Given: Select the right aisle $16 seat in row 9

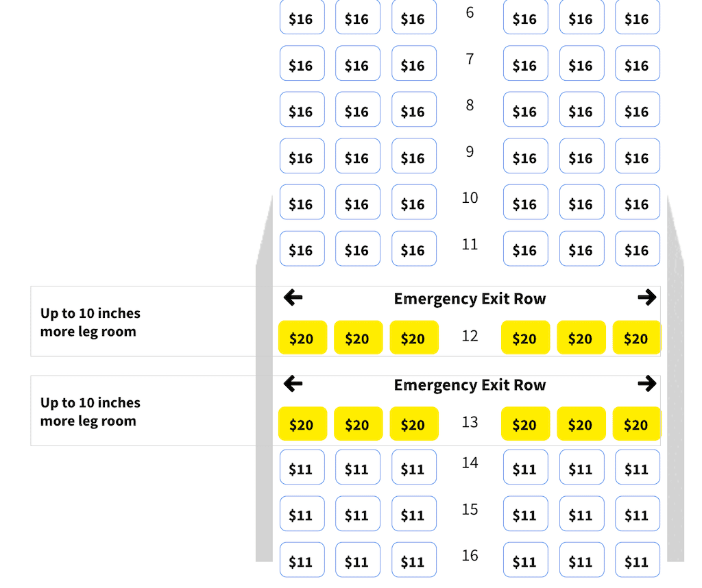Looking at the screenshot, I should [x=526, y=156].
